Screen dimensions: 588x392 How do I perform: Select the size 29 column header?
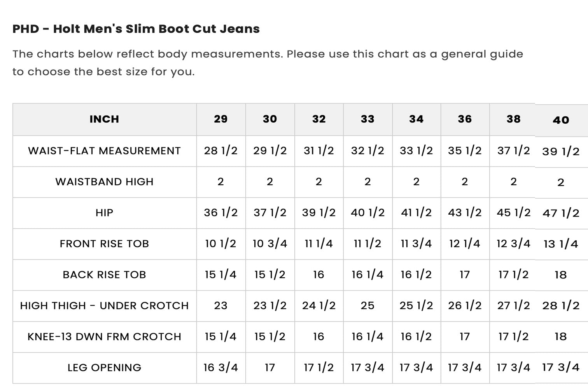pyautogui.click(x=221, y=119)
